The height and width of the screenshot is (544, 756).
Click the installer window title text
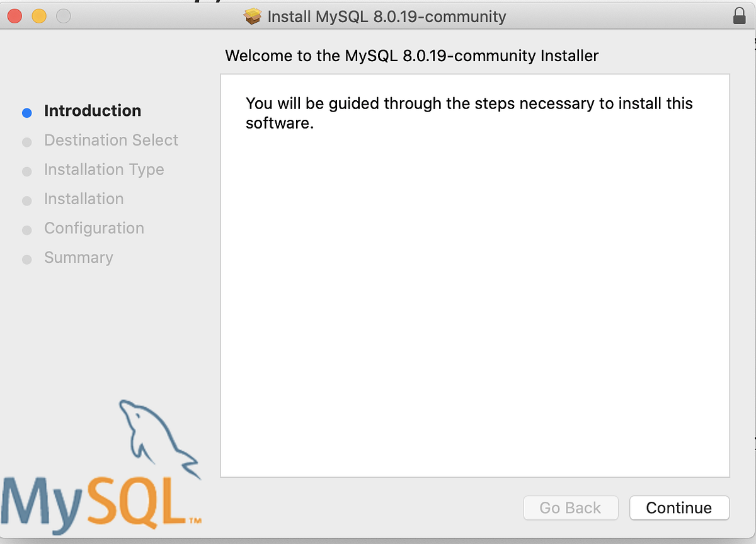(x=387, y=16)
